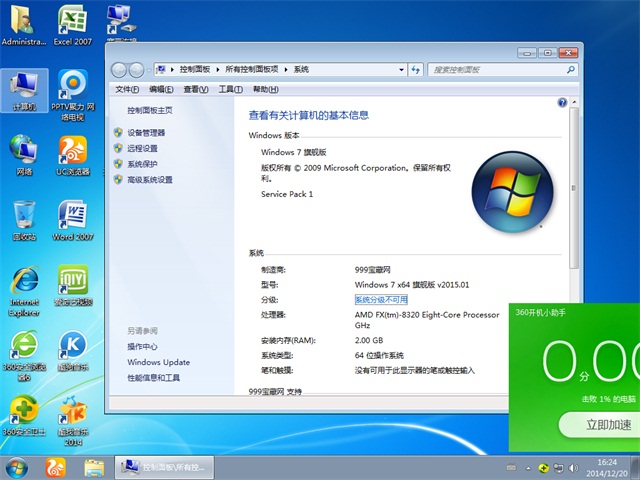Open 360安全卫士 desktop icon
This screenshot has height=480, width=640.
[x=24, y=416]
